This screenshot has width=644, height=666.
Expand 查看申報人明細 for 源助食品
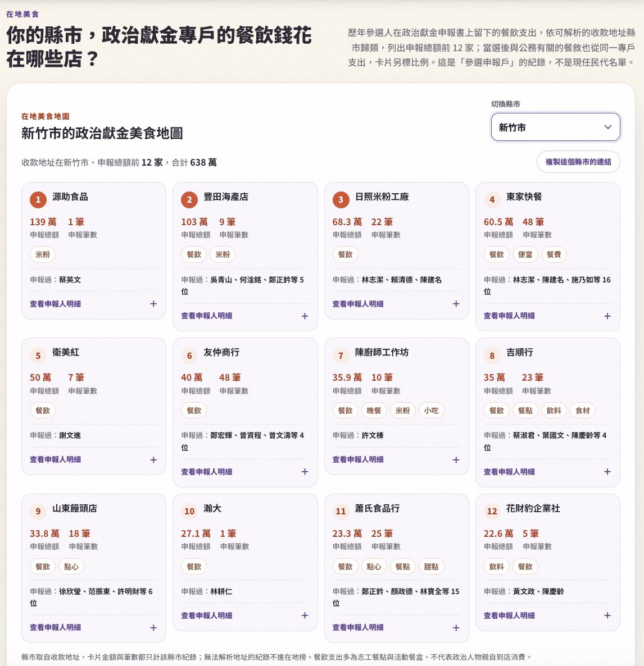pyautogui.click(x=93, y=304)
